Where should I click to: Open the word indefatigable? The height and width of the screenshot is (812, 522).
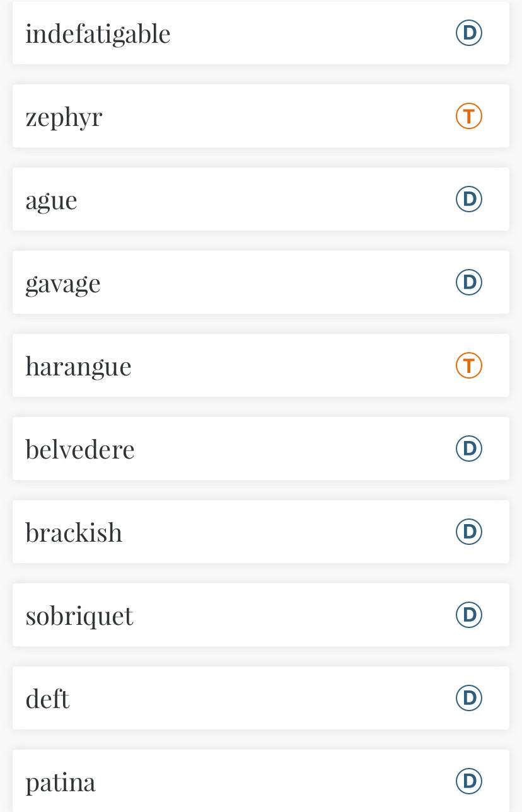(x=98, y=33)
